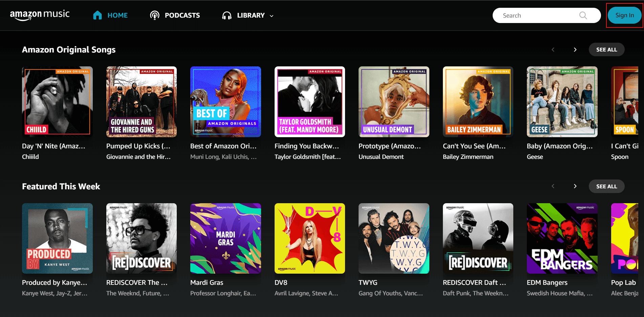Open the REDISCOVER Daft Punk cover

(478, 238)
